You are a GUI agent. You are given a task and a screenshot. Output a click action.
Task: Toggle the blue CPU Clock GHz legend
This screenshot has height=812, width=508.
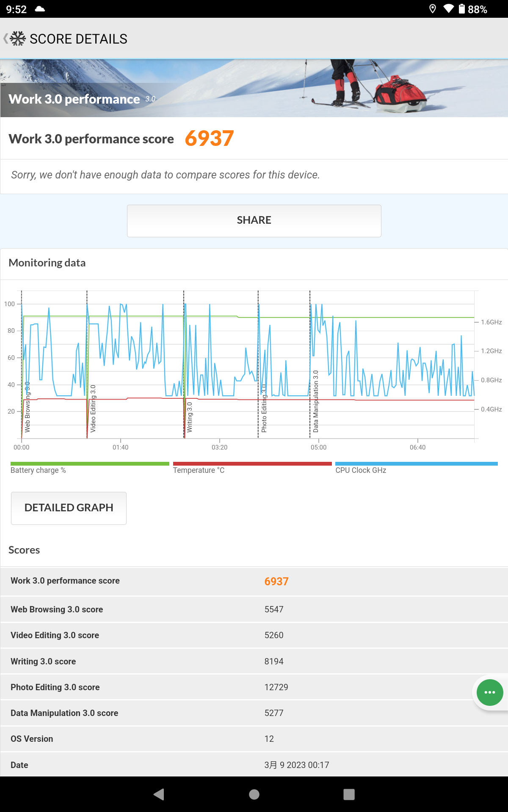(416, 468)
